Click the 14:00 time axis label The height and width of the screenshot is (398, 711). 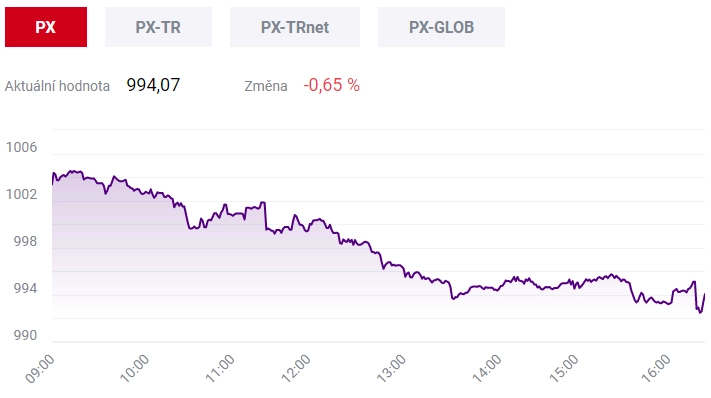coord(487,369)
